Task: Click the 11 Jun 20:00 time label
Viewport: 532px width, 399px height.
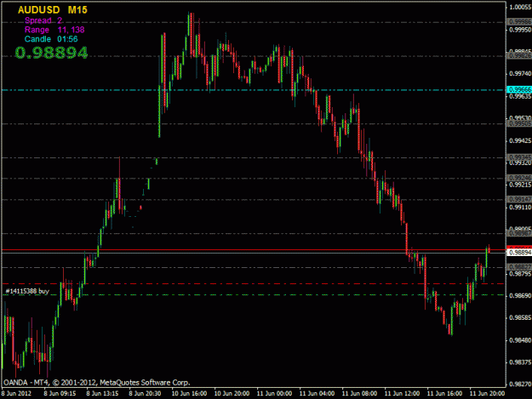Action: coord(487,393)
